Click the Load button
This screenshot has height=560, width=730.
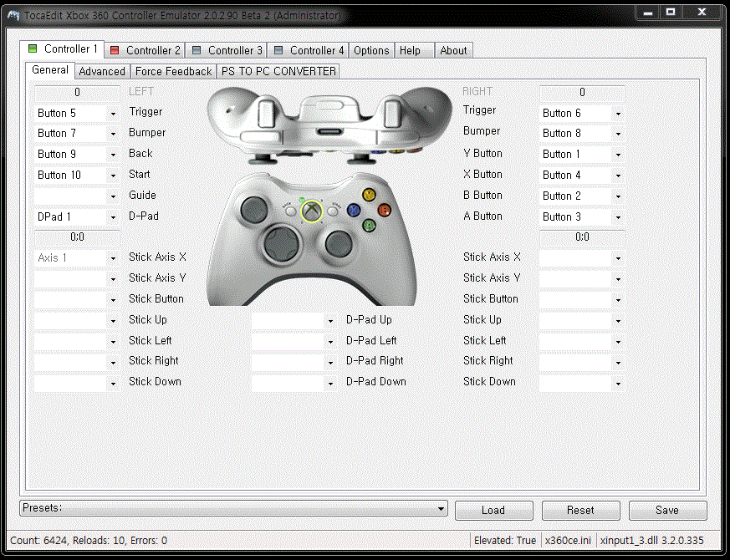(493, 511)
